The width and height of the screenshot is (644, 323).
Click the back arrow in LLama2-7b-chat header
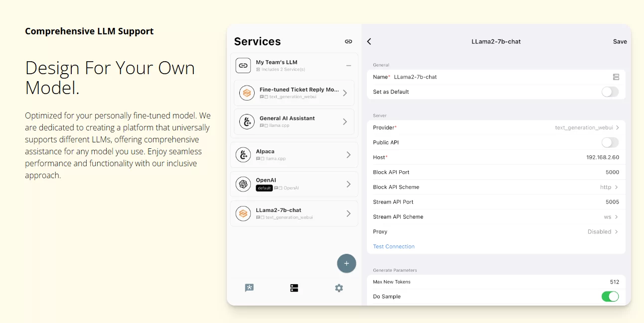[x=369, y=42]
